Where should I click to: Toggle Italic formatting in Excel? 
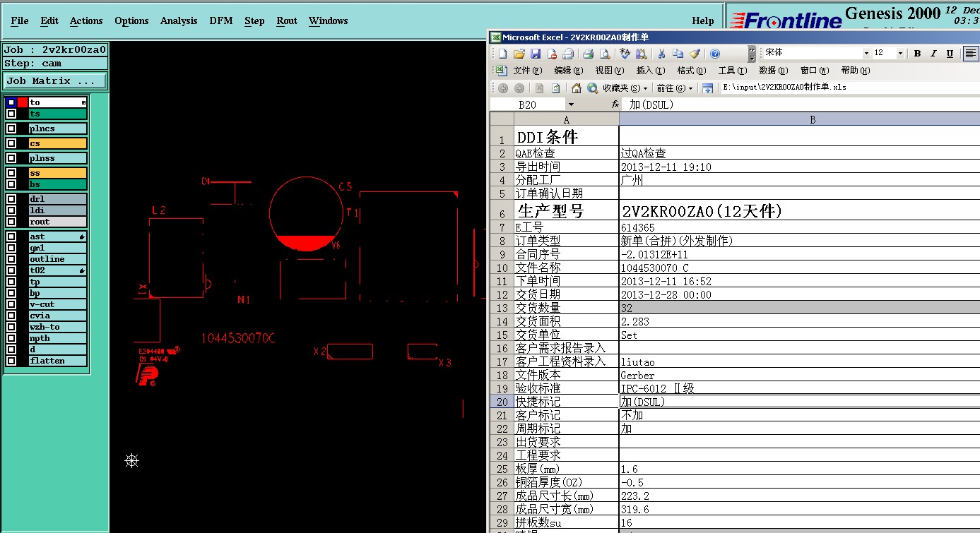click(x=933, y=54)
